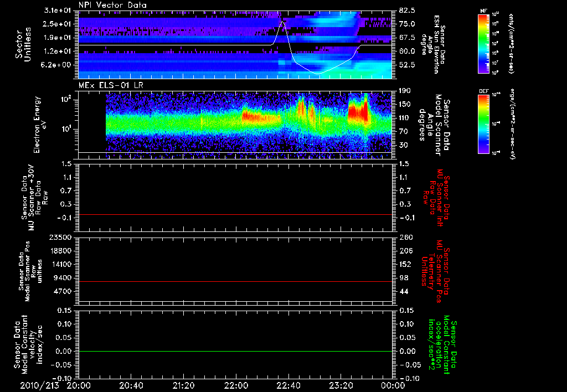Click the 'Sector Unitless' axis label
Viewport: 567px width, 392px height.
pos(23,44)
